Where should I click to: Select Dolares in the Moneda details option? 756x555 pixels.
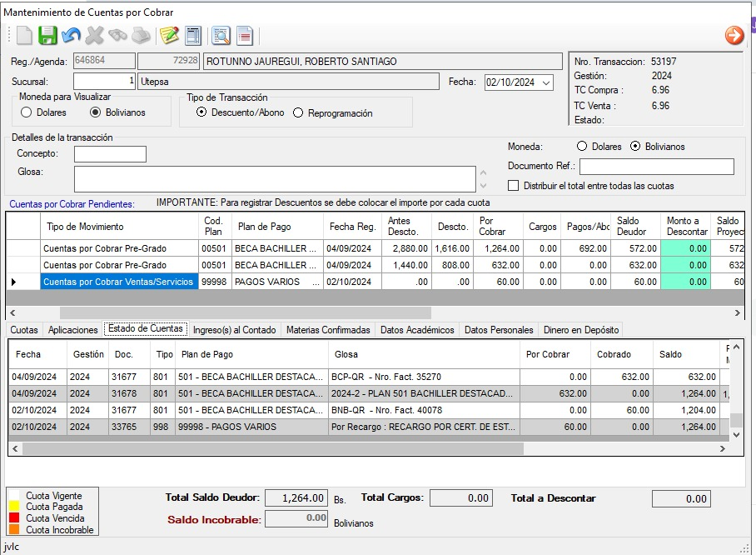(x=582, y=146)
